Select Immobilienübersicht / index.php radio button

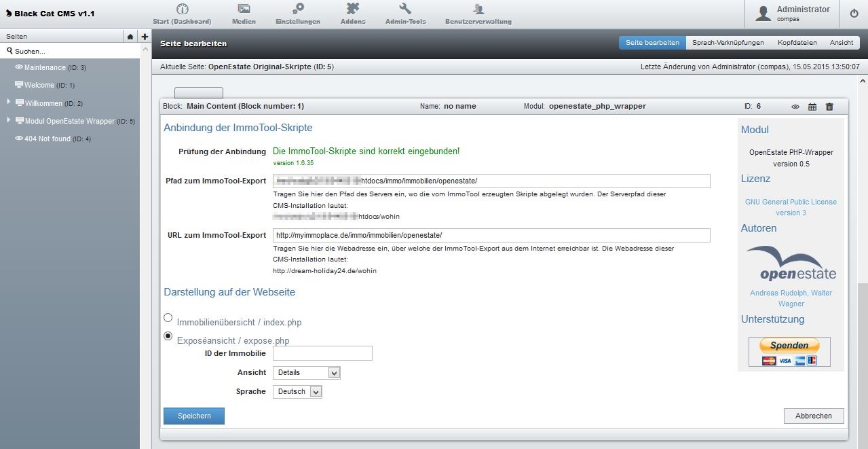168,317
